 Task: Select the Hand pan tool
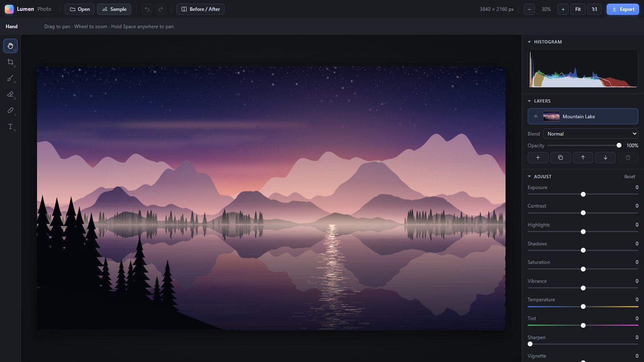(10, 46)
